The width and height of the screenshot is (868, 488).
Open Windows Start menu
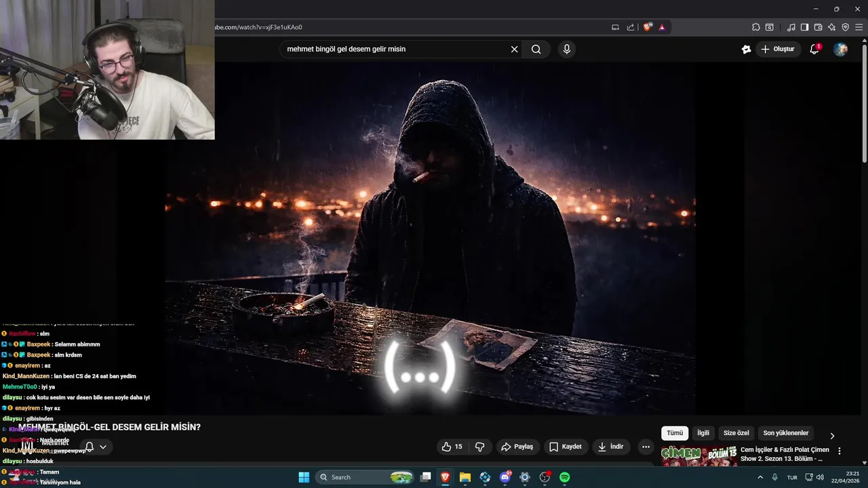tap(304, 477)
